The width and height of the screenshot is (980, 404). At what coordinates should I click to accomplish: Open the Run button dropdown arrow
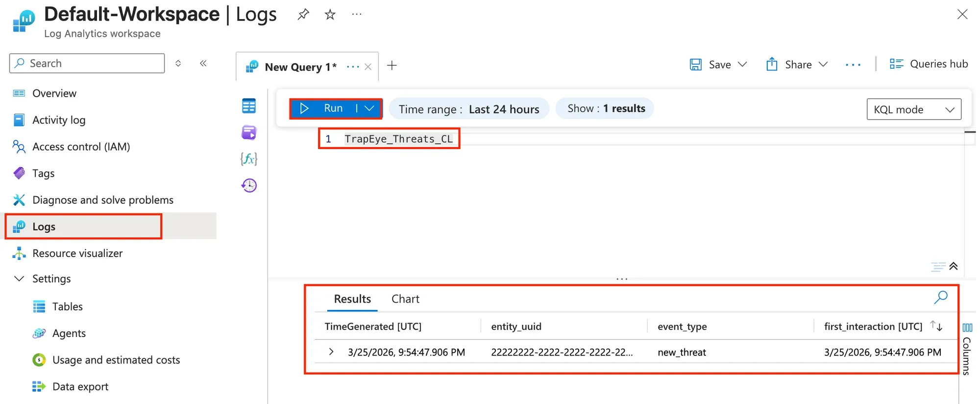point(369,108)
